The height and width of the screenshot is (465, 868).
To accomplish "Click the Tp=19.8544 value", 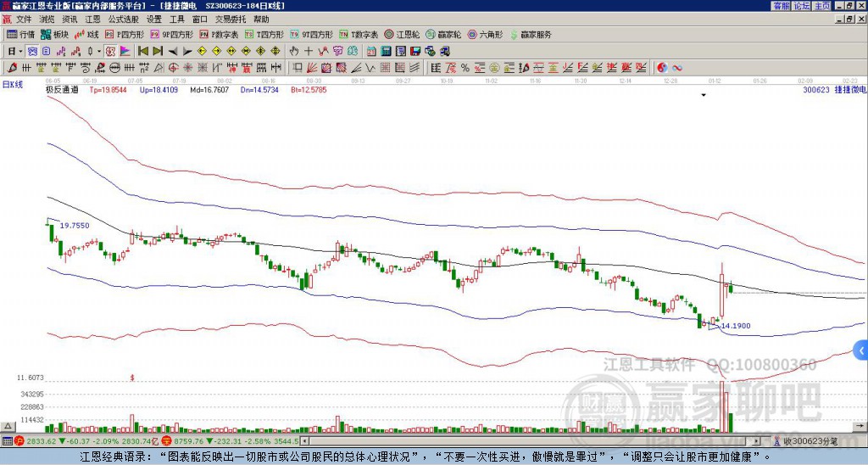I will point(108,89).
